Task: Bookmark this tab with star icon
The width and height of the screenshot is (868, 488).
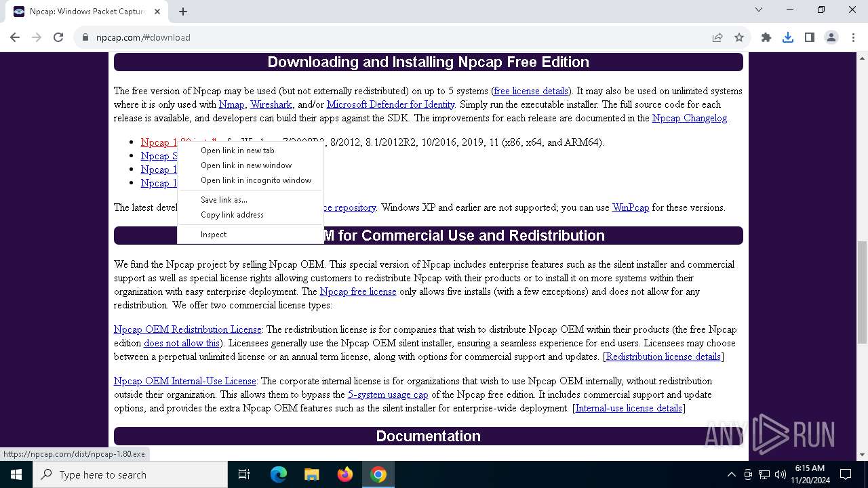Action: 739,37
